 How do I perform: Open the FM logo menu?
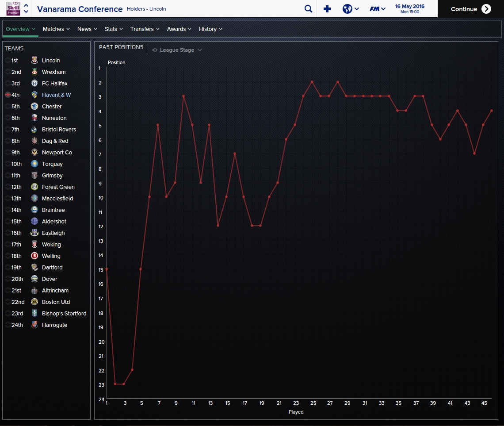pyautogui.click(x=378, y=9)
